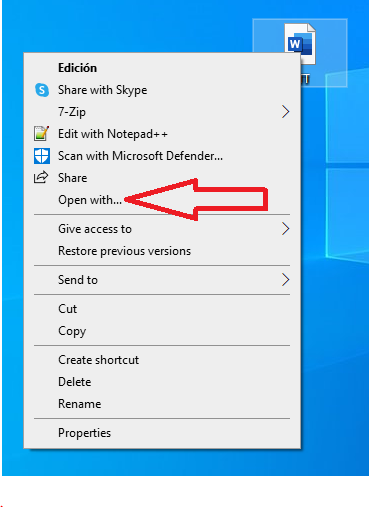
Task: Select Restore previous versions
Action: pos(162,251)
